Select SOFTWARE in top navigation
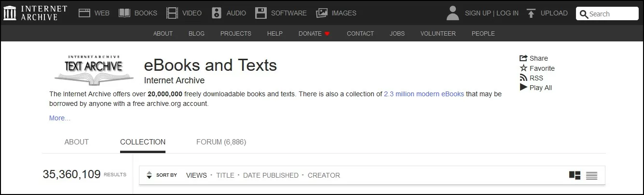The height and width of the screenshot is (195, 644). [289, 13]
